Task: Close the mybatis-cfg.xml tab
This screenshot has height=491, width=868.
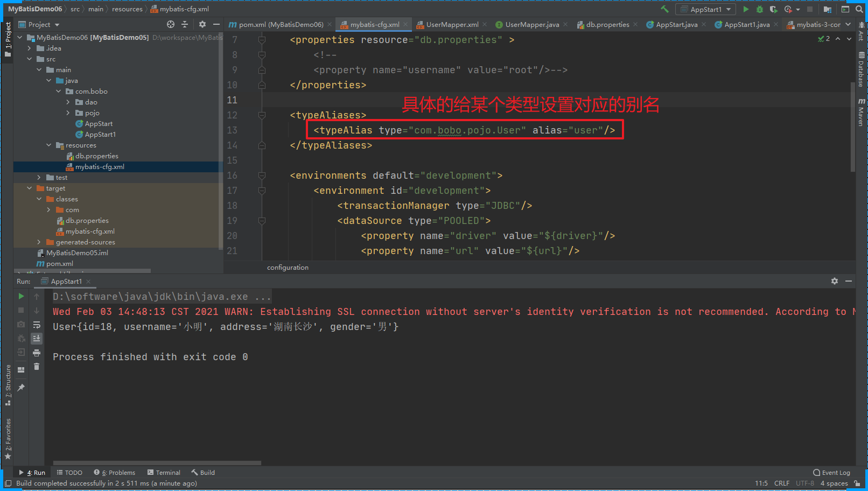Action: 405,24
